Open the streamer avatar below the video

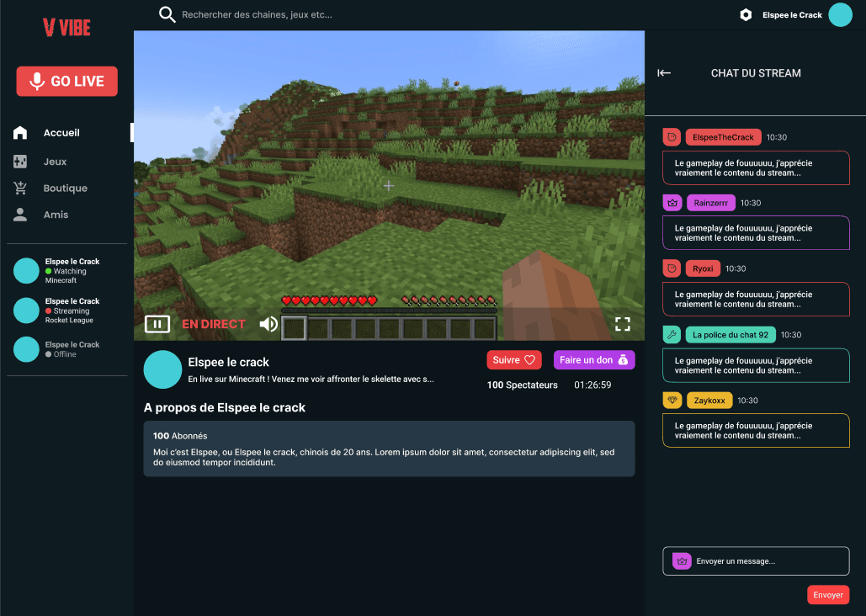163,369
